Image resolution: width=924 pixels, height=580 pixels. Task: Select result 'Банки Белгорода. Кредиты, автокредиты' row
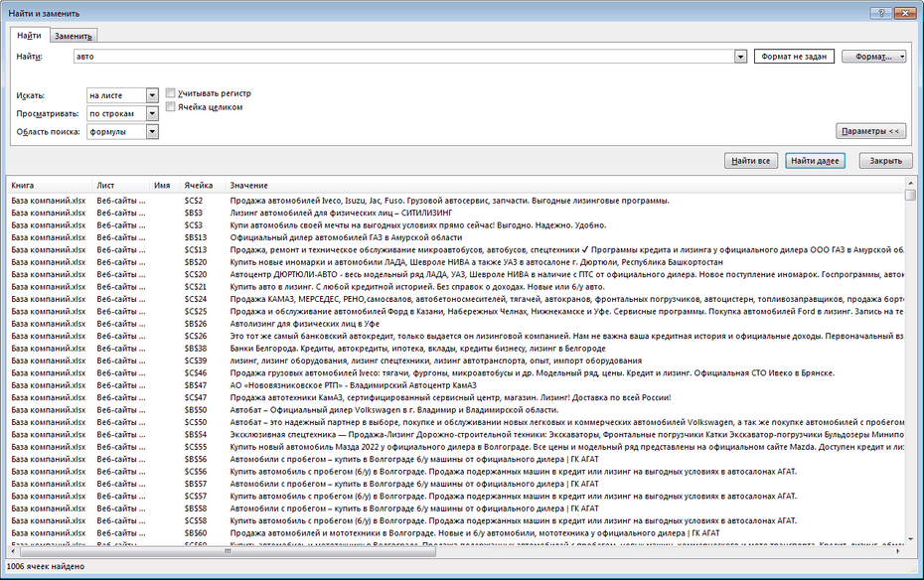[x=456, y=349]
